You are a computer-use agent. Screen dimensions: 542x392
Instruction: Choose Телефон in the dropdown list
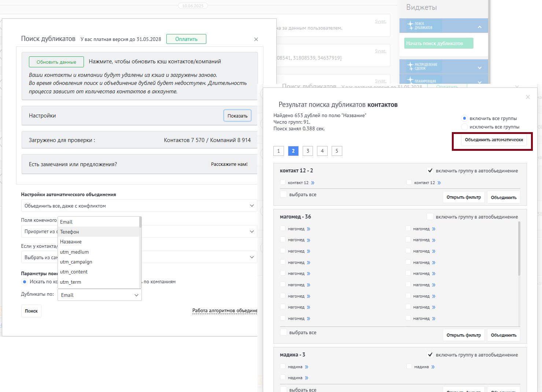click(x=99, y=232)
